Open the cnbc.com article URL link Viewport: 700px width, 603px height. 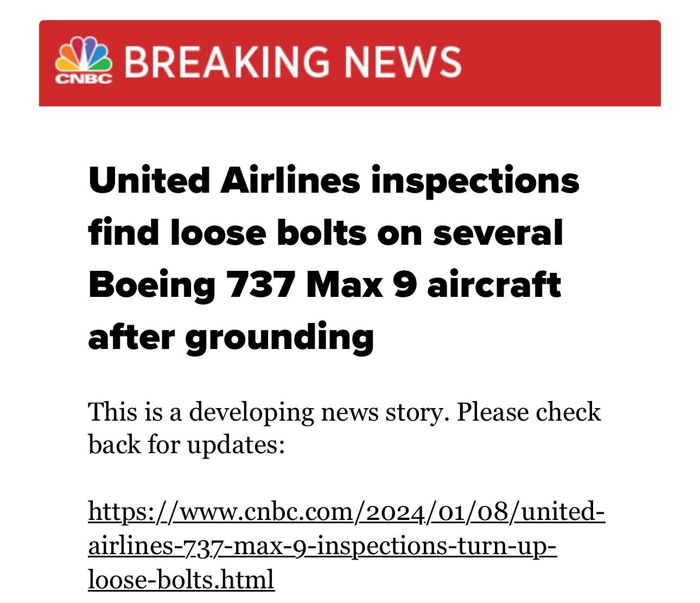point(346,511)
